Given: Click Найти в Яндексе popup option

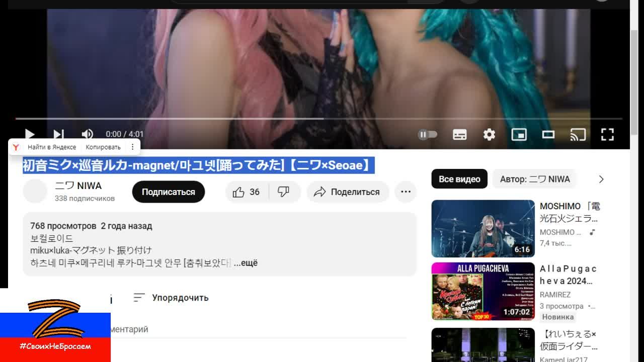Looking at the screenshot, I should click(52, 147).
